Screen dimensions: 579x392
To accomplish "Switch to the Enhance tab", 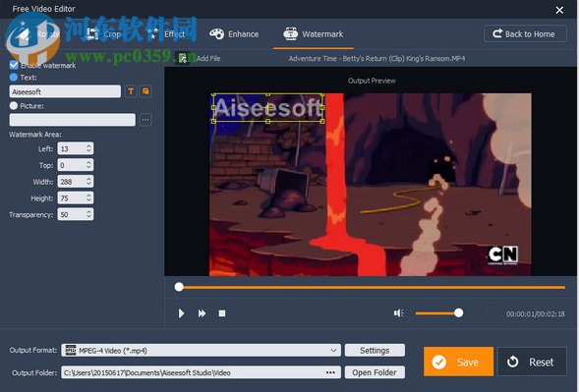I will tap(234, 34).
